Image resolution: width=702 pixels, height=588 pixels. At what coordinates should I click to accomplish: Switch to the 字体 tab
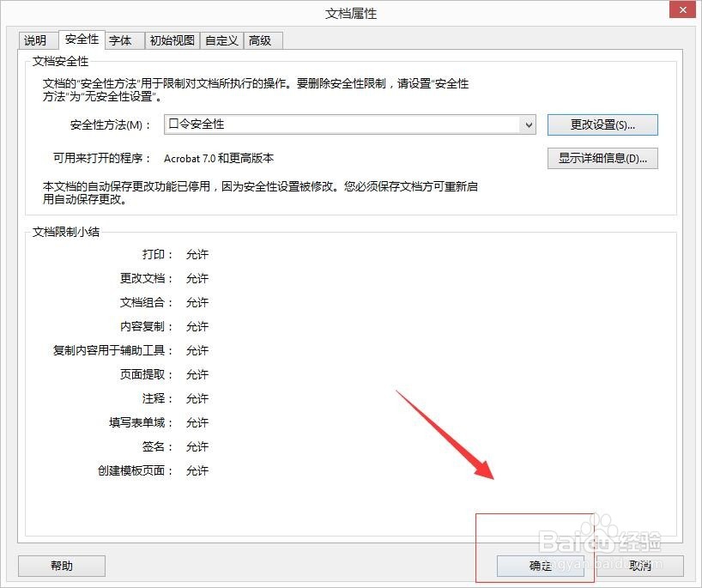(122, 39)
